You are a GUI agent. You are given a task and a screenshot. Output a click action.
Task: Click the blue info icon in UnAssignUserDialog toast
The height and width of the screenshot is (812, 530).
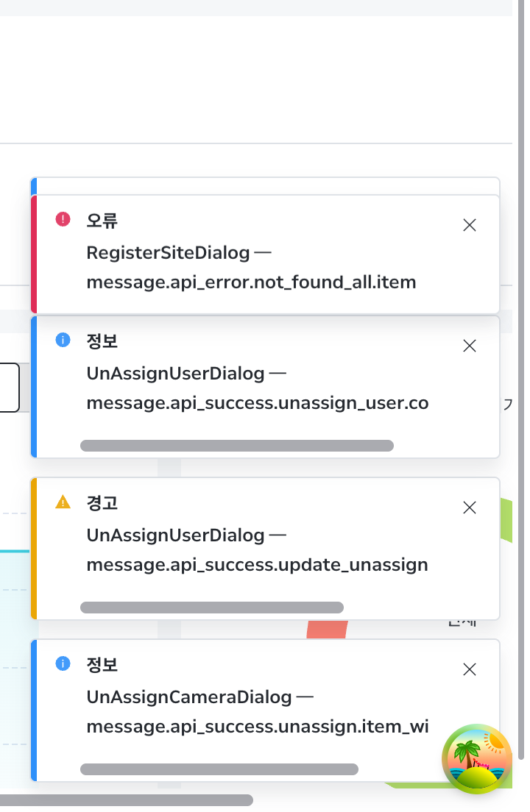(x=63, y=340)
